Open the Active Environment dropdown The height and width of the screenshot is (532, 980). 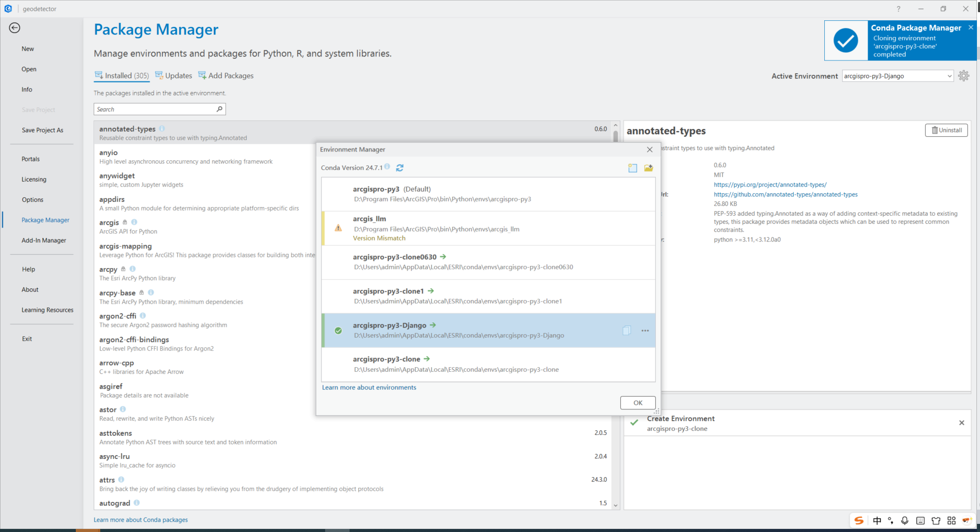click(898, 76)
